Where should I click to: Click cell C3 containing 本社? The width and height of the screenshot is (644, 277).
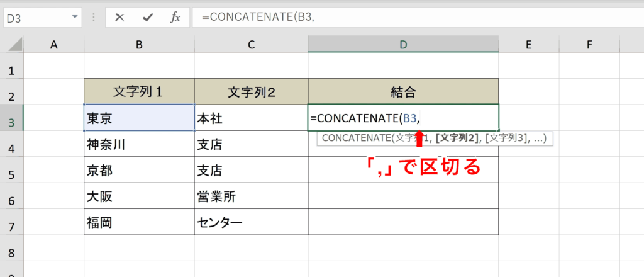[x=251, y=118]
